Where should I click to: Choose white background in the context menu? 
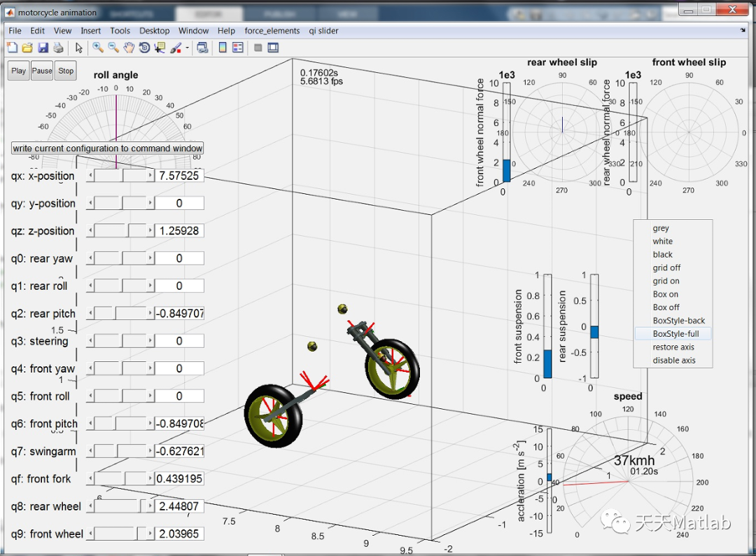click(673, 241)
